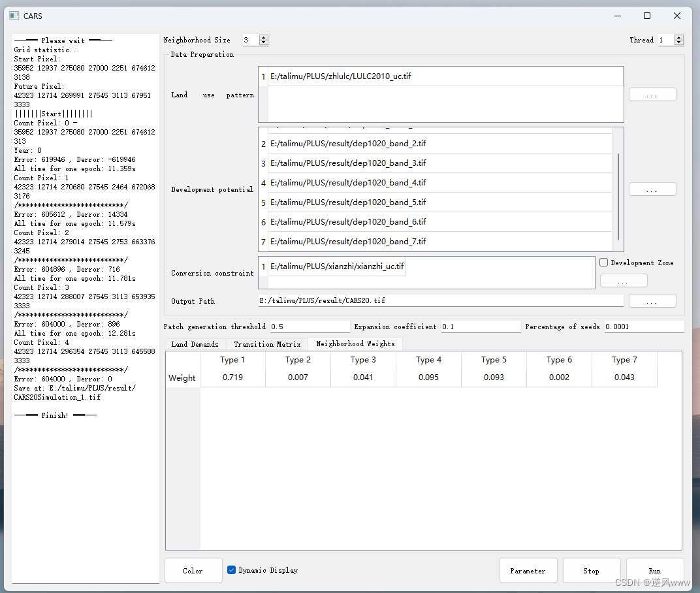The width and height of the screenshot is (700, 593).
Task: Stop the running simulation
Action: (591, 571)
